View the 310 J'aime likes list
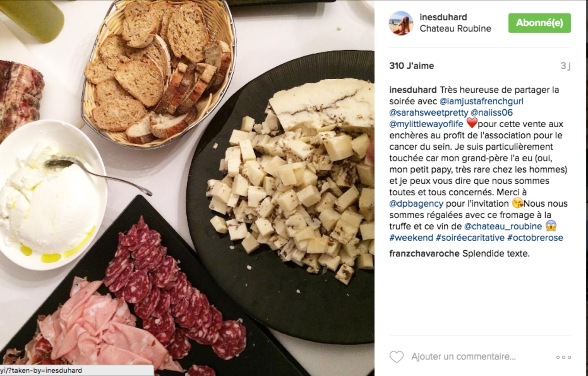 (x=411, y=66)
